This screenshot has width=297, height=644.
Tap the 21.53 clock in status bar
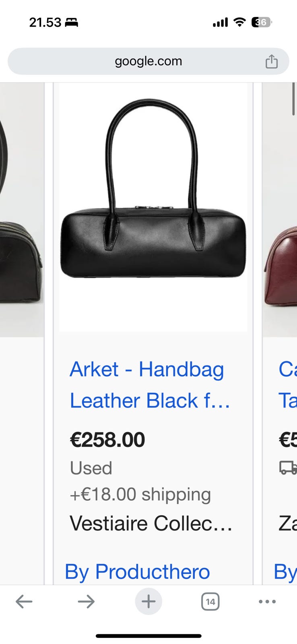[45, 23]
